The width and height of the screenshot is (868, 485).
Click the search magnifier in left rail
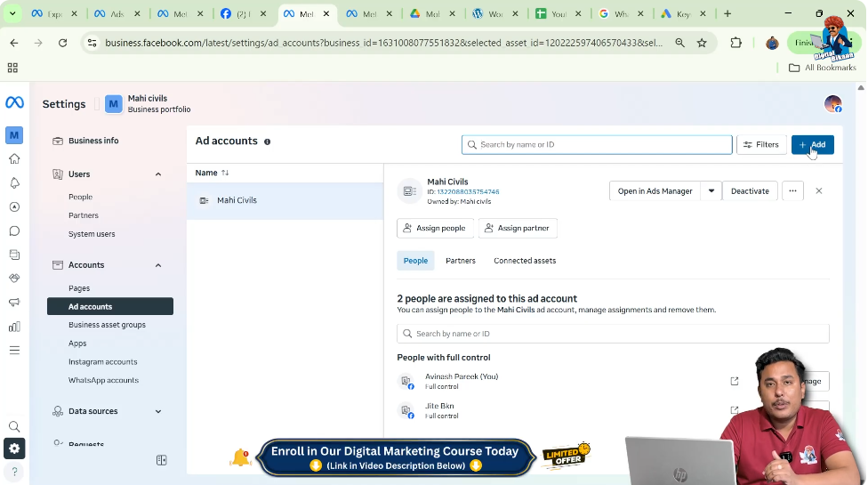coord(14,426)
